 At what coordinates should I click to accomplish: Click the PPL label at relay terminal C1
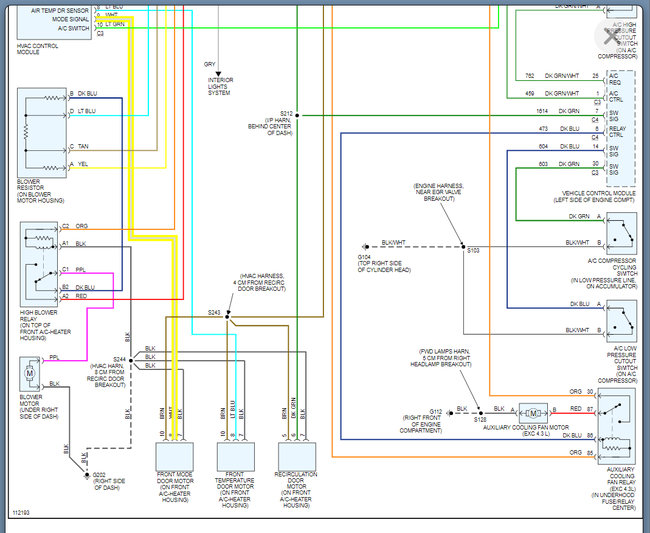[81, 269]
